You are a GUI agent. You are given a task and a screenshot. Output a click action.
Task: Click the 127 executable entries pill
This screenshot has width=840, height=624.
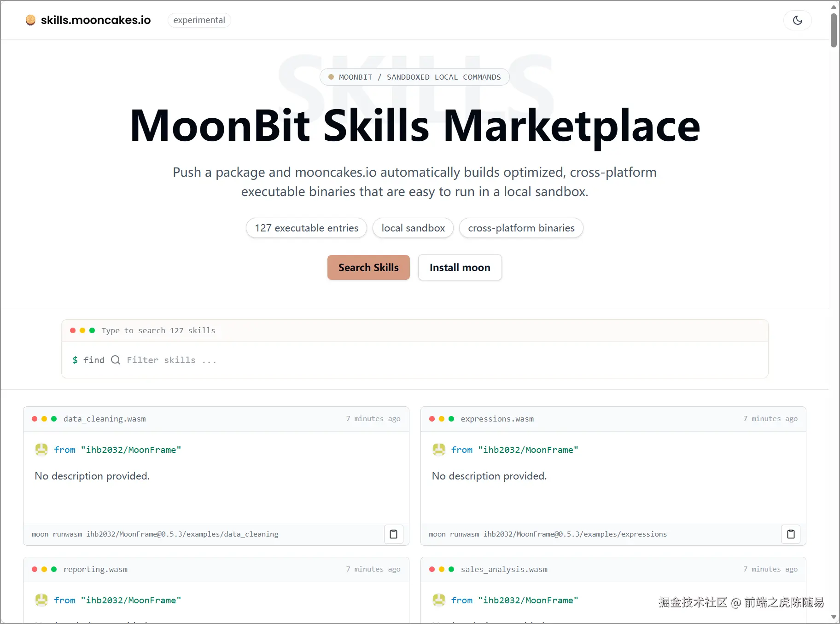tap(306, 228)
